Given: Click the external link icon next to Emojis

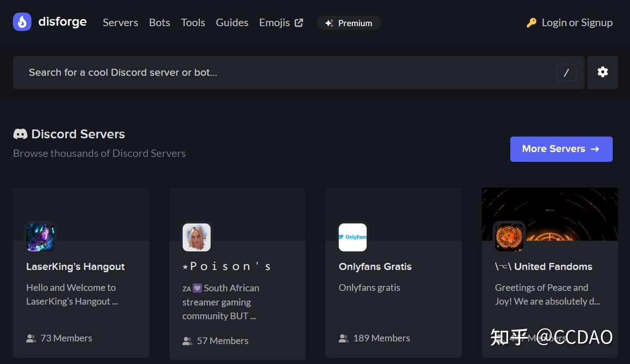Looking at the screenshot, I should point(299,22).
